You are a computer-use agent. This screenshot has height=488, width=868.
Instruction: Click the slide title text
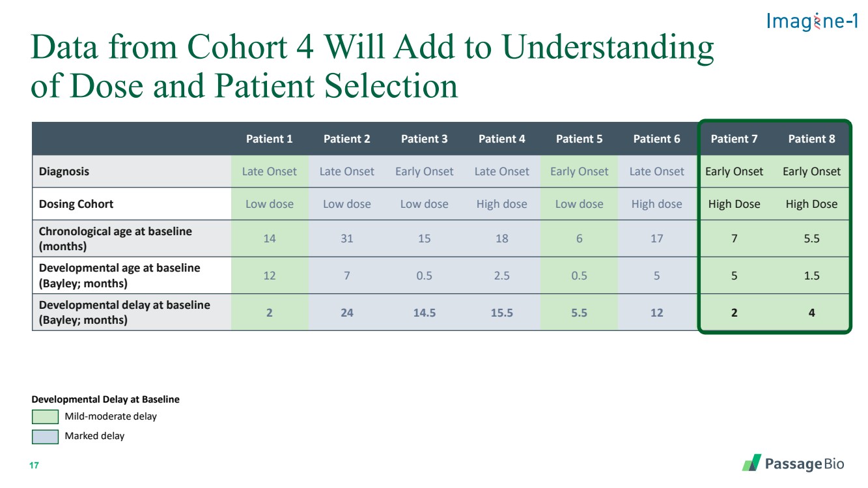(372, 66)
